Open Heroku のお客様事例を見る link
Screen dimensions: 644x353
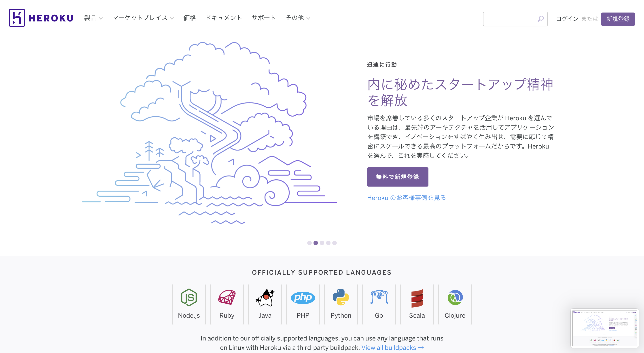[406, 198]
